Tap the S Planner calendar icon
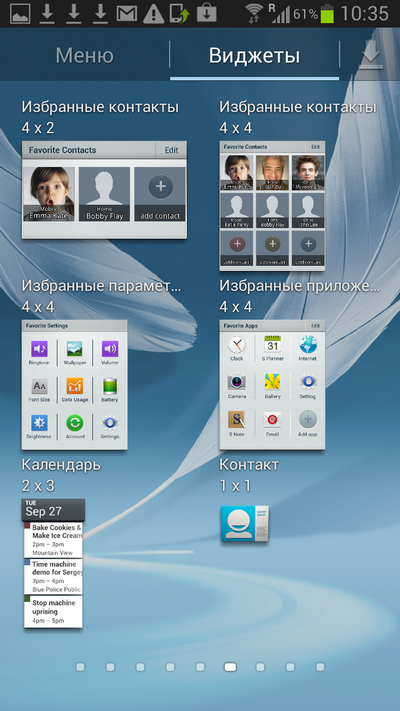 coord(273,345)
